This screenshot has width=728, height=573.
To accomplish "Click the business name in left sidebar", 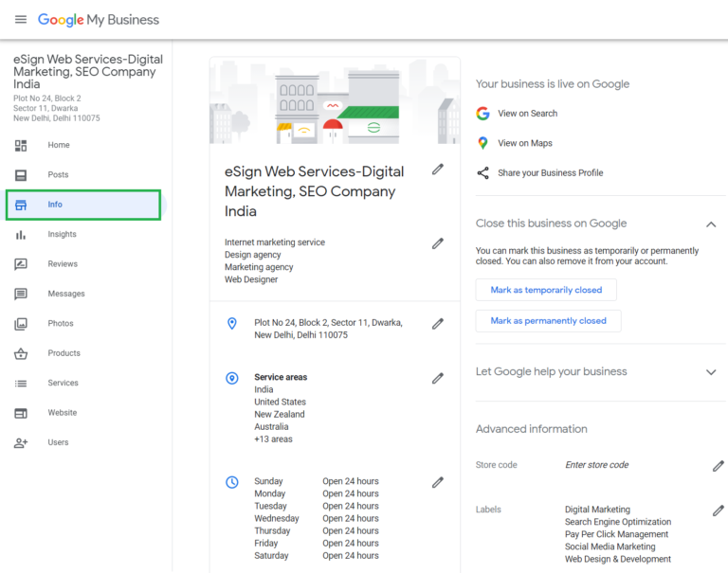I will click(88, 72).
